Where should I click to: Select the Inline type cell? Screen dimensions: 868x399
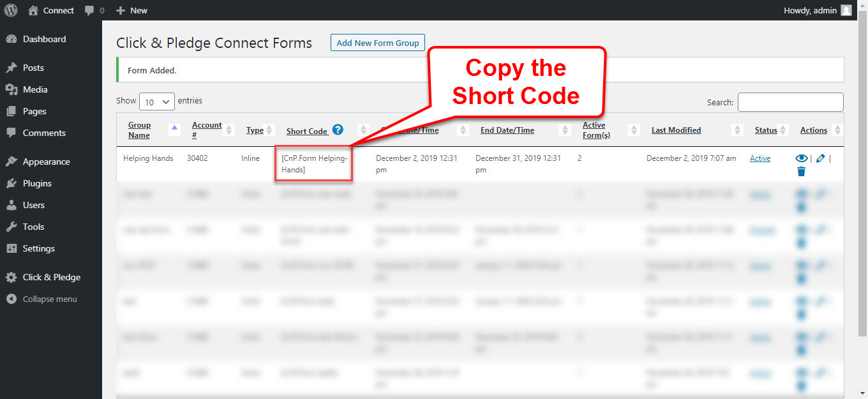250,158
